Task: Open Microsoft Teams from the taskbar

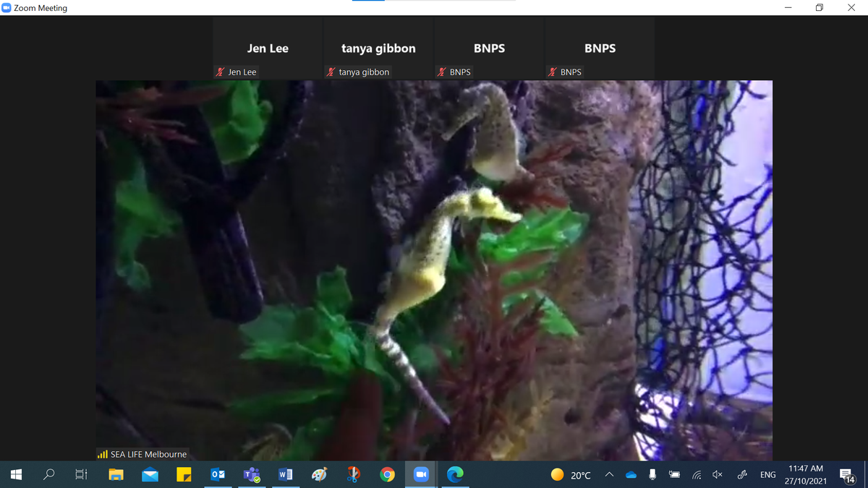Action: 252,474
